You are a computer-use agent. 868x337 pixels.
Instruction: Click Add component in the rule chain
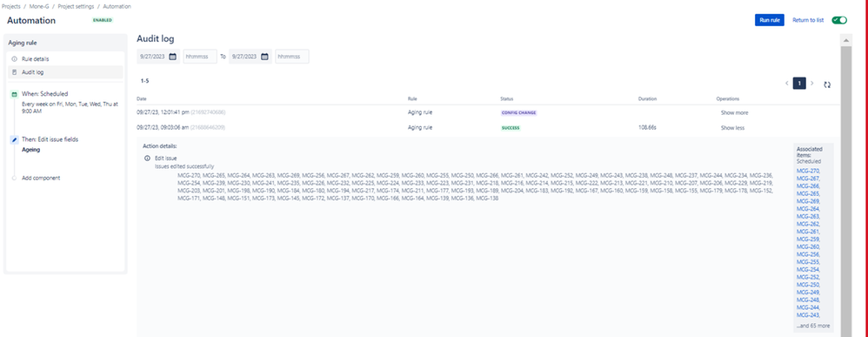[x=41, y=178]
